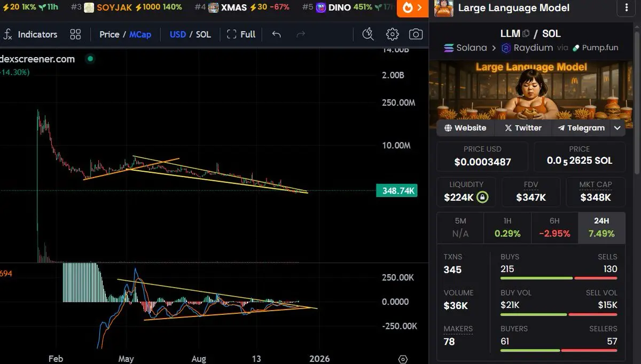Click the green status dot beside dexscreener.com

tap(90, 59)
